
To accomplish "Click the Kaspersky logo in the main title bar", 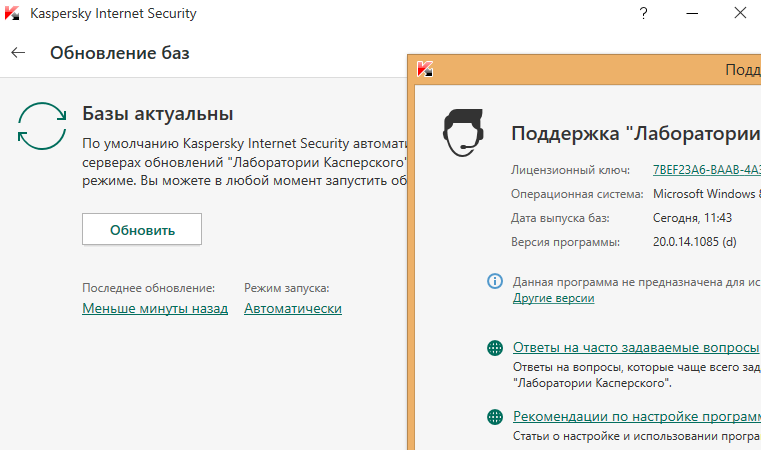I will (x=14, y=14).
